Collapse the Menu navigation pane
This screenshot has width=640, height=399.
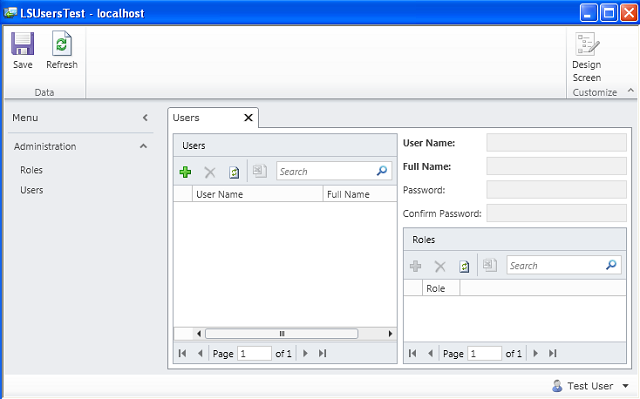tap(145, 117)
